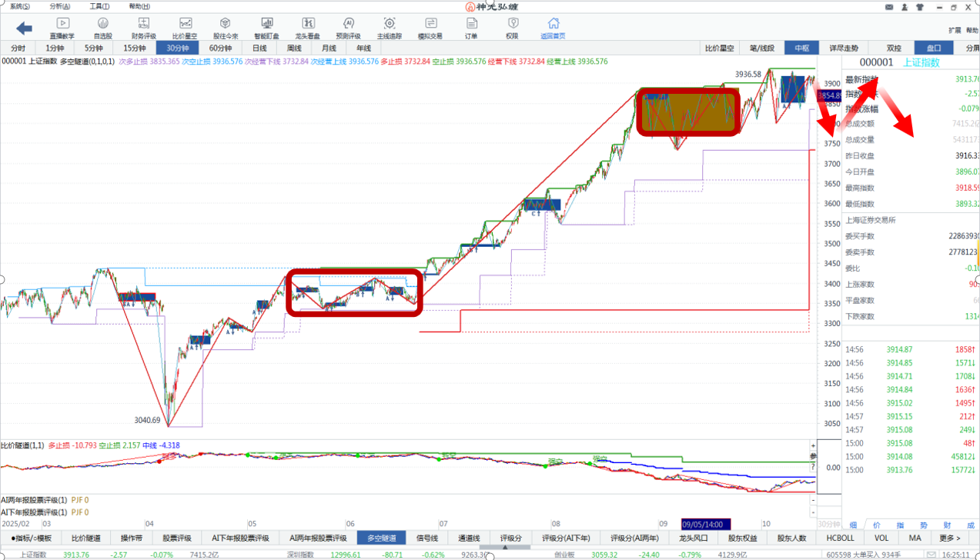Open the 系统(S) menu
The height and width of the screenshot is (560, 980).
[20, 6]
